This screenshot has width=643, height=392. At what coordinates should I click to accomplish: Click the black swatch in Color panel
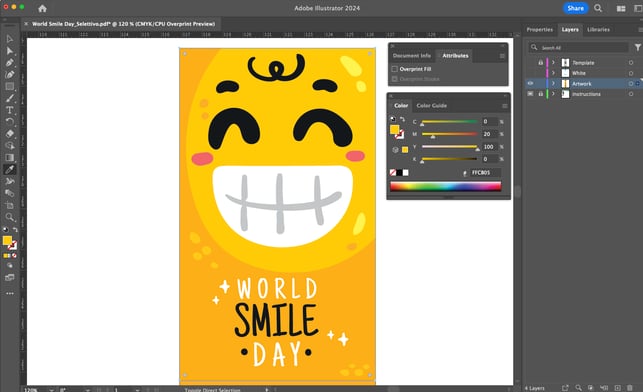(399, 173)
